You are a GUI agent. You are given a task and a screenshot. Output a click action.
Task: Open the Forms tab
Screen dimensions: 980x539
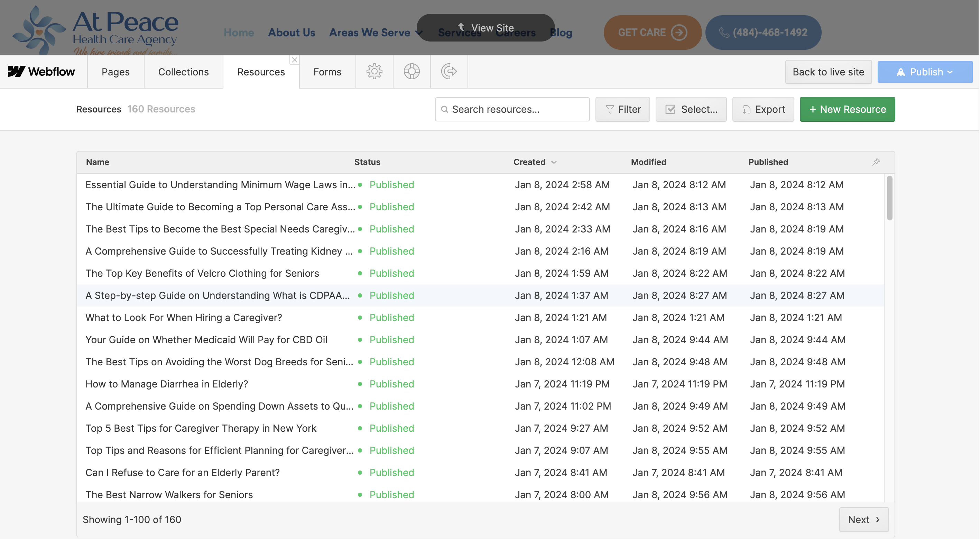click(x=327, y=72)
